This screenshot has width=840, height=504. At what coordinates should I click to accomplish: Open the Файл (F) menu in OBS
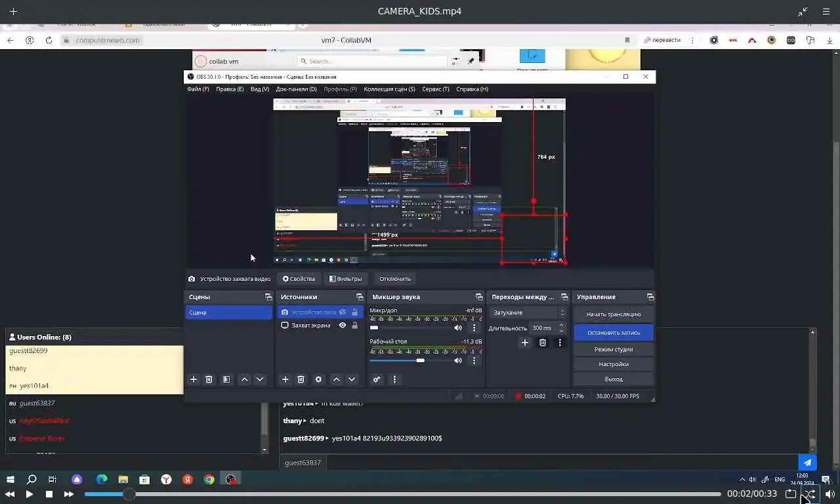pos(198,89)
